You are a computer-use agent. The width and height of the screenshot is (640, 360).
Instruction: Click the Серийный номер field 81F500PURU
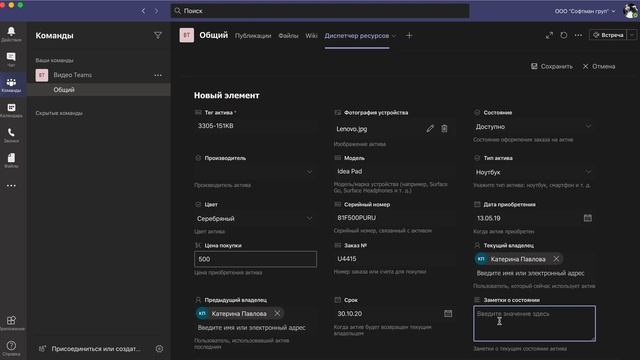pos(394,218)
